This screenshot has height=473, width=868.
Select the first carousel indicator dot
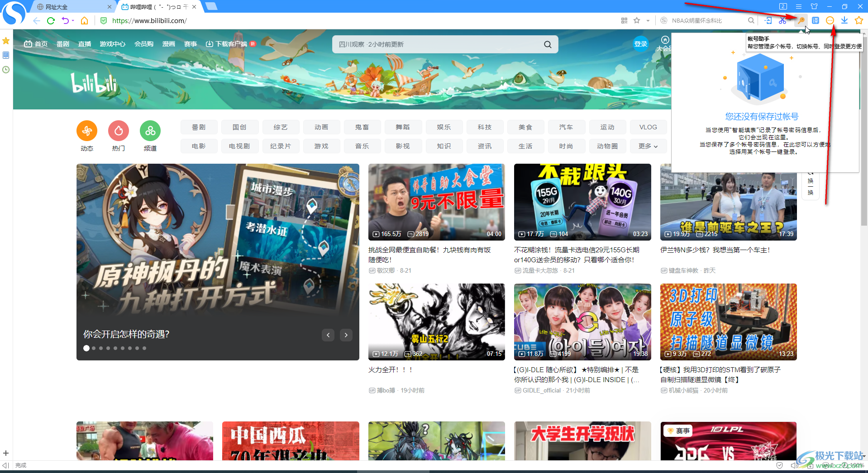86,348
